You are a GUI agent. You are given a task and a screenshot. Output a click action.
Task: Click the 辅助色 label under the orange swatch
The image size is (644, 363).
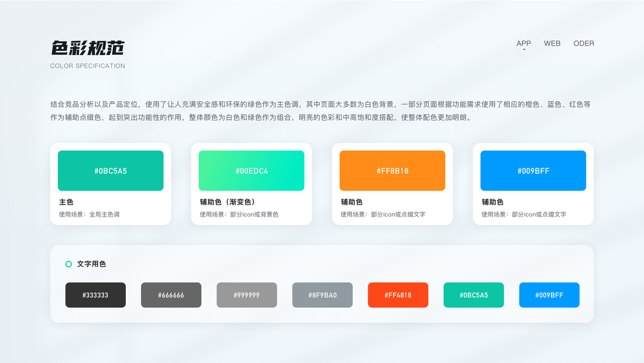[351, 202]
